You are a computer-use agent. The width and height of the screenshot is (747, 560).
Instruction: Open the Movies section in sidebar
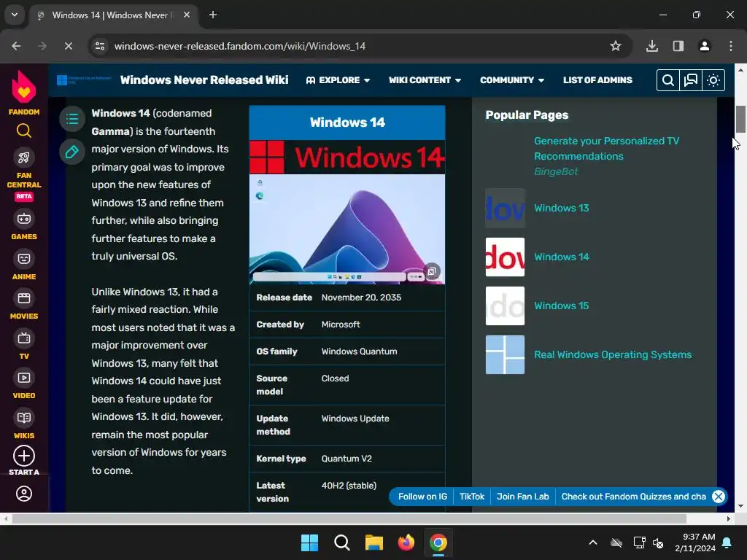tap(24, 305)
